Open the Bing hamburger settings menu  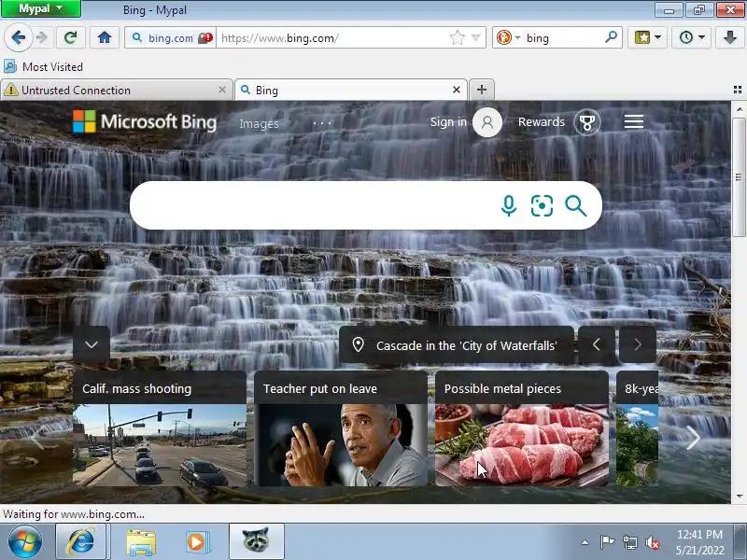pos(634,122)
